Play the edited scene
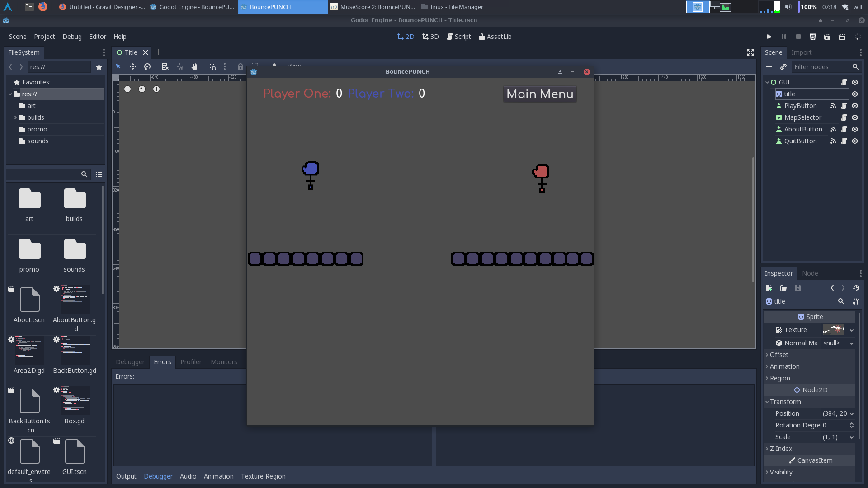The height and width of the screenshot is (488, 868). (827, 37)
